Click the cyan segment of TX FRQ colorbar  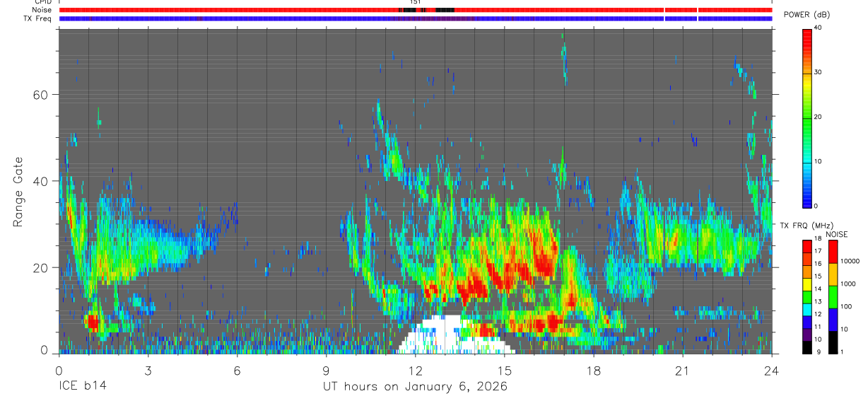(807, 309)
